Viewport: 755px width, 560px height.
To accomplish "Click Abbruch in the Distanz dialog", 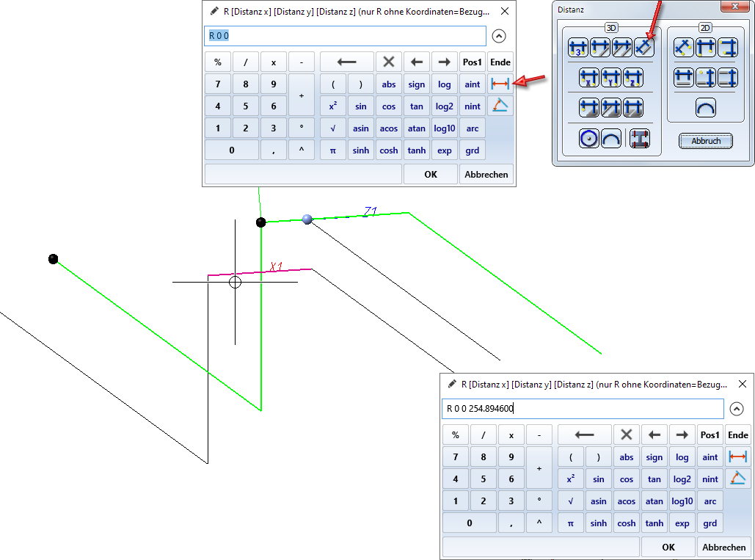I will click(706, 141).
